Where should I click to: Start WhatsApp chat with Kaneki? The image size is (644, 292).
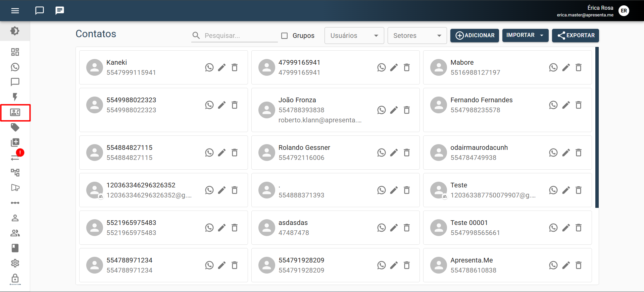click(209, 67)
